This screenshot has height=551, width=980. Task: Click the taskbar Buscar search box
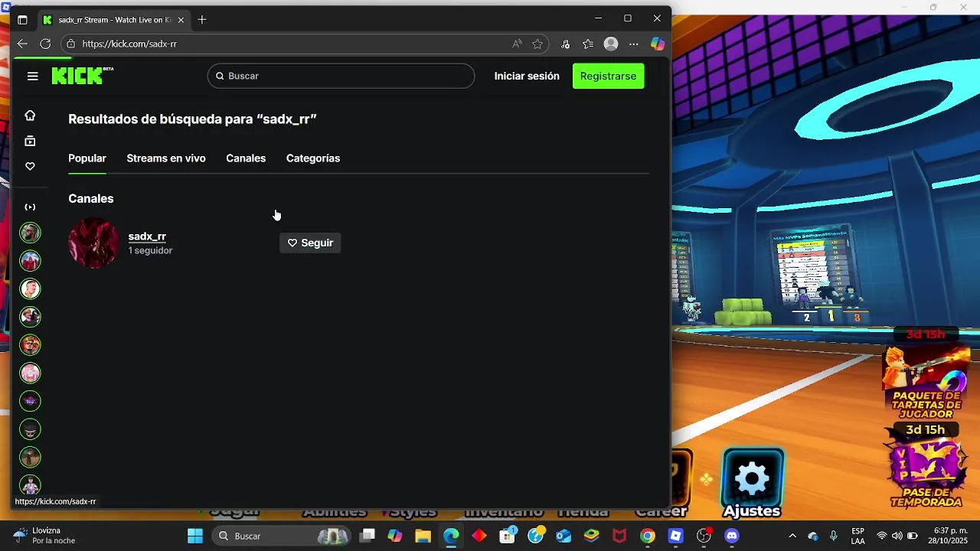[282, 536]
